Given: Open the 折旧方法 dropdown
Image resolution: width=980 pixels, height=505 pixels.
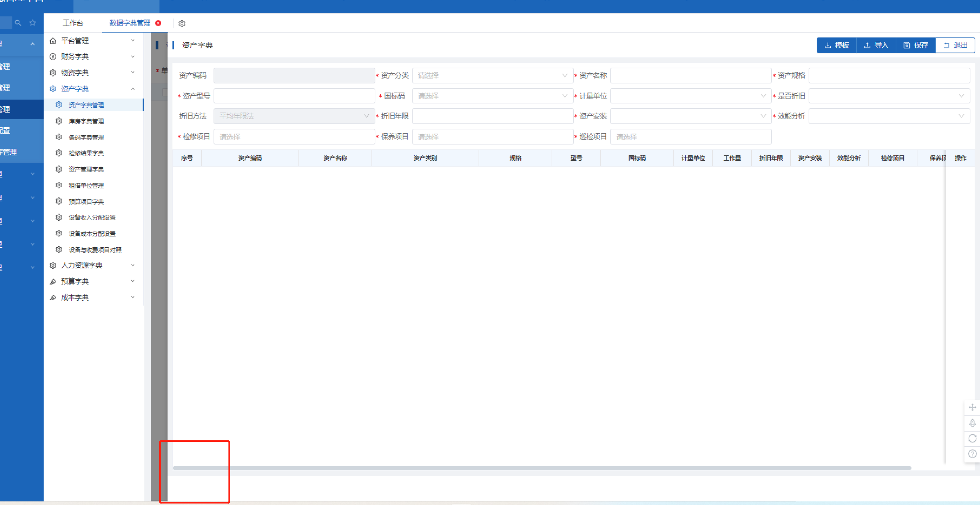Looking at the screenshot, I should click(294, 116).
